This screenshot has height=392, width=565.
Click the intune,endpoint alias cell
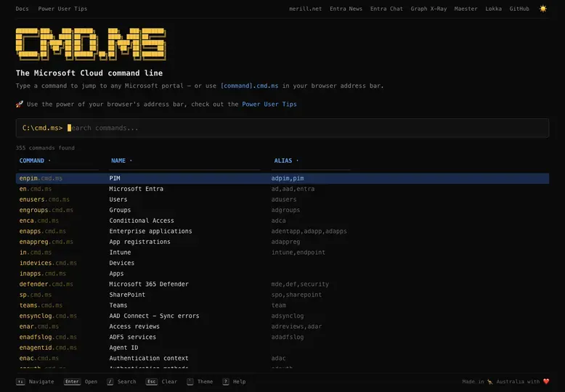pyautogui.click(x=298, y=253)
